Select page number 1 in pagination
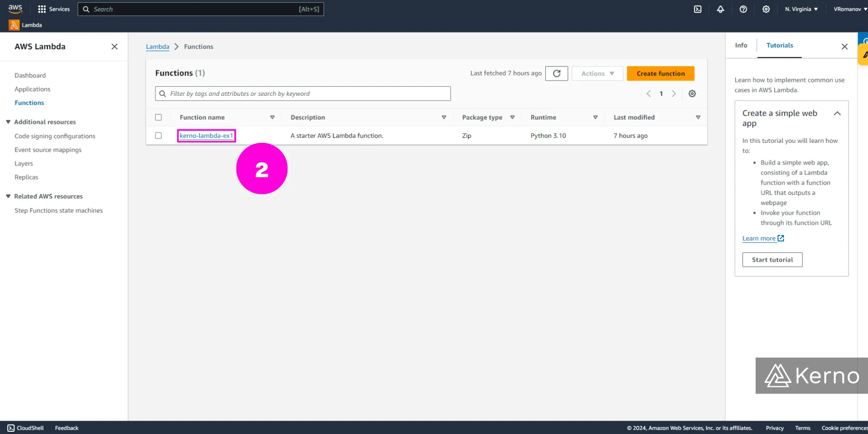 point(661,94)
